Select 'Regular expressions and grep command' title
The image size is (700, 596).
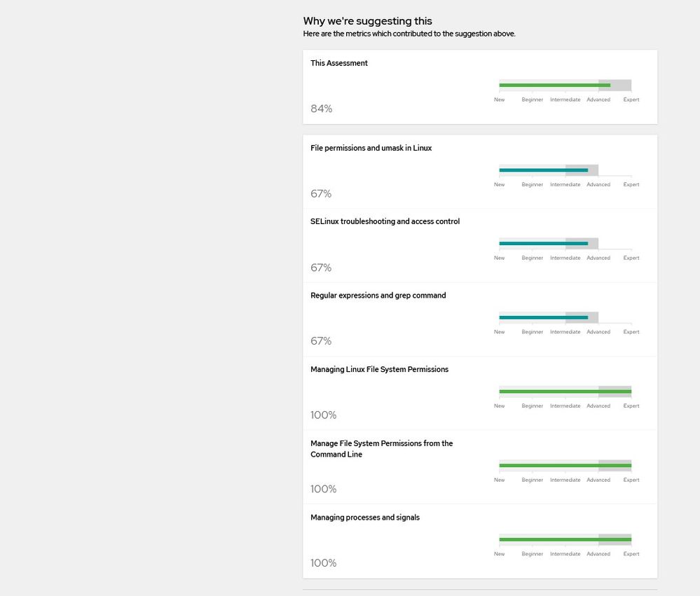click(x=378, y=296)
